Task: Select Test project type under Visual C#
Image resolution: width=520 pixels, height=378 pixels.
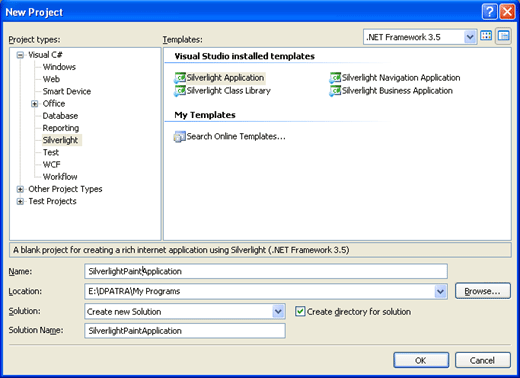Action: point(51,152)
